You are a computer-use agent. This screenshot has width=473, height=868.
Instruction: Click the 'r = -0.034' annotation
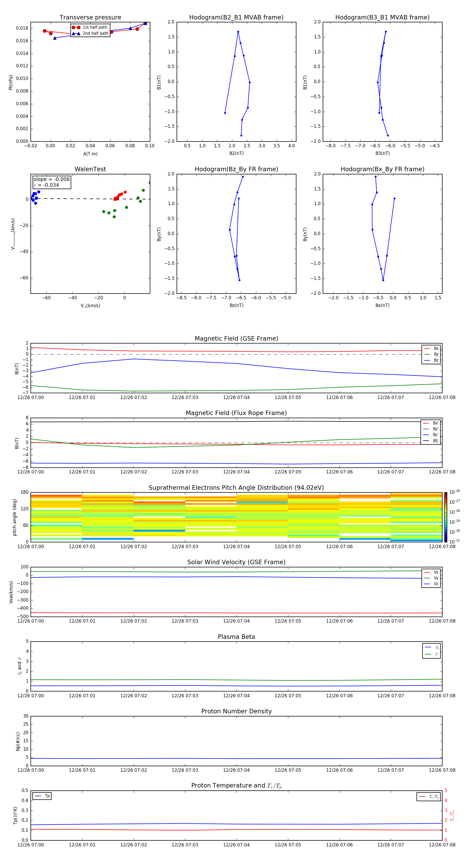[x=47, y=185]
